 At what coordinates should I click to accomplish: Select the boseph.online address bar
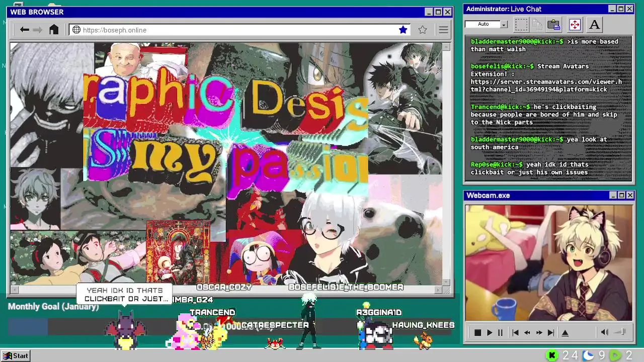click(239, 30)
